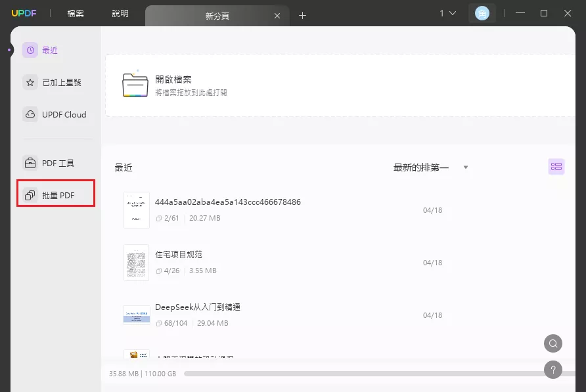586x392 pixels.
Task: Open the help question mark button
Action: pos(553,370)
